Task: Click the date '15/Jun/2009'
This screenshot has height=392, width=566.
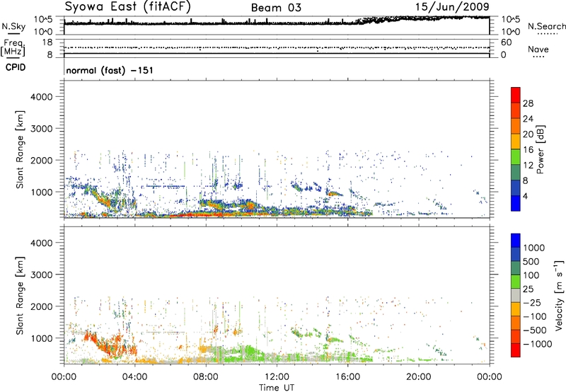Action: point(452,7)
